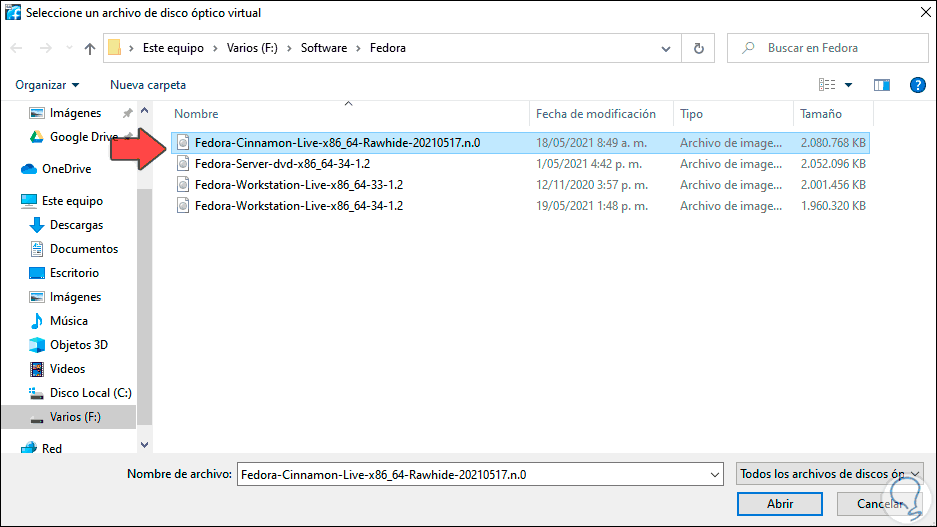Open the Escritorio folder
Image resolution: width=937 pixels, height=527 pixels.
pos(74,273)
